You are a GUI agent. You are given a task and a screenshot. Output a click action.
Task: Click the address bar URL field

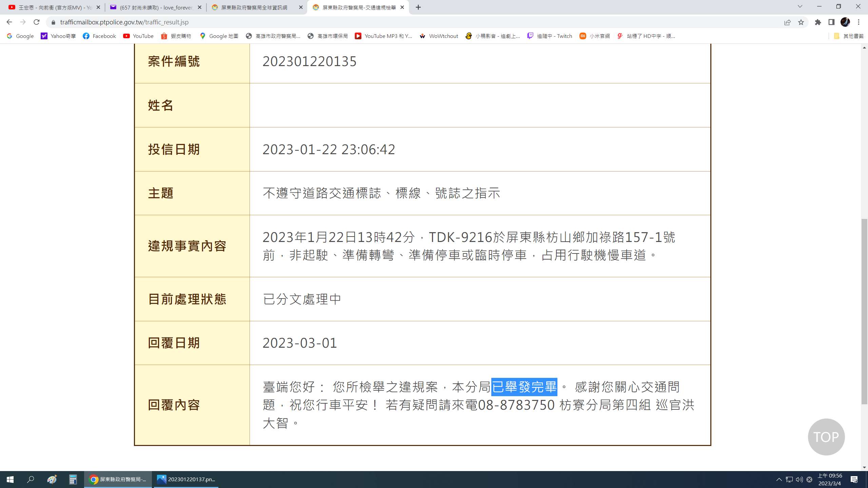tap(414, 22)
